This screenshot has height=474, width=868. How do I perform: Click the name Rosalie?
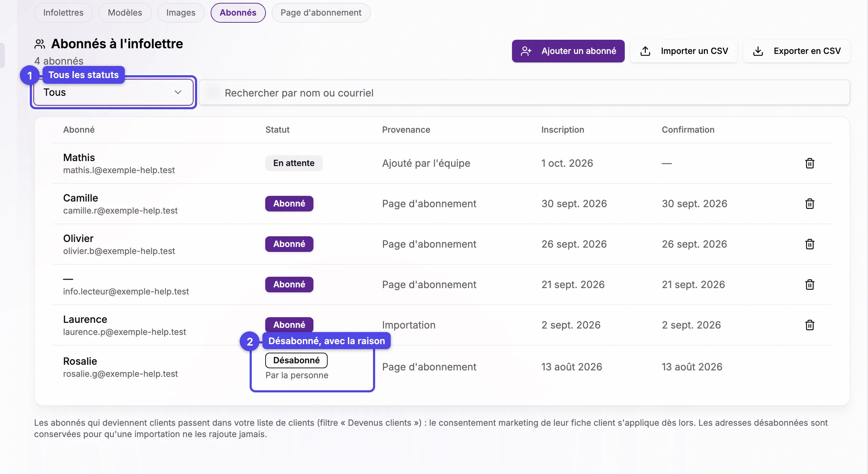click(80, 361)
